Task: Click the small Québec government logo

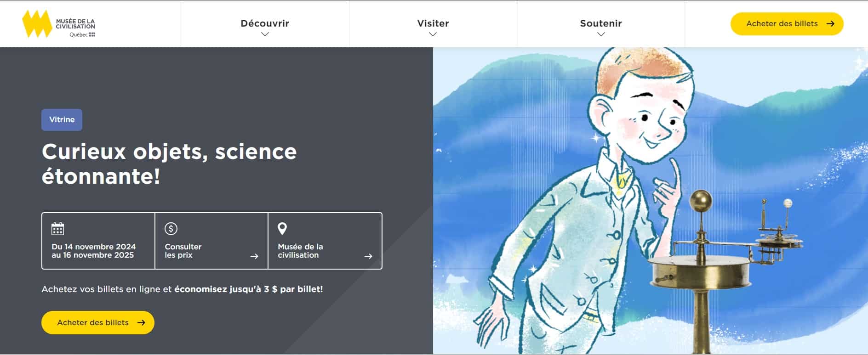Action: point(82,35)
